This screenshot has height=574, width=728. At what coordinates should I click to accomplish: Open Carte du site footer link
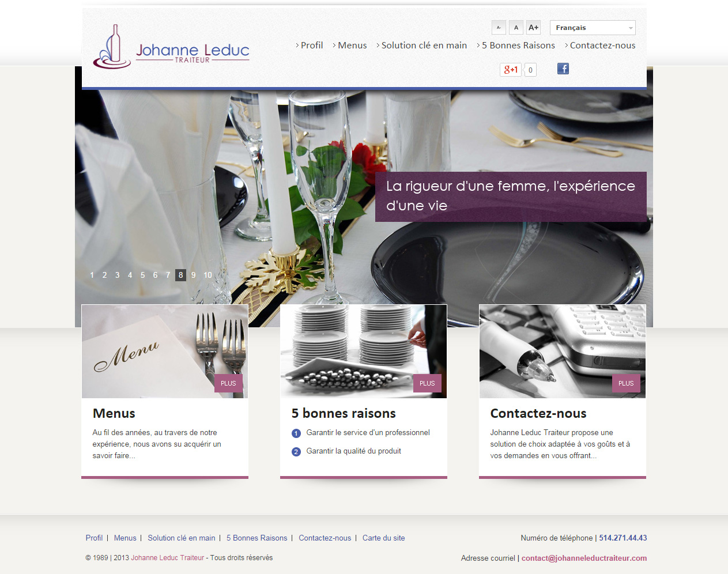coord(383,538)
